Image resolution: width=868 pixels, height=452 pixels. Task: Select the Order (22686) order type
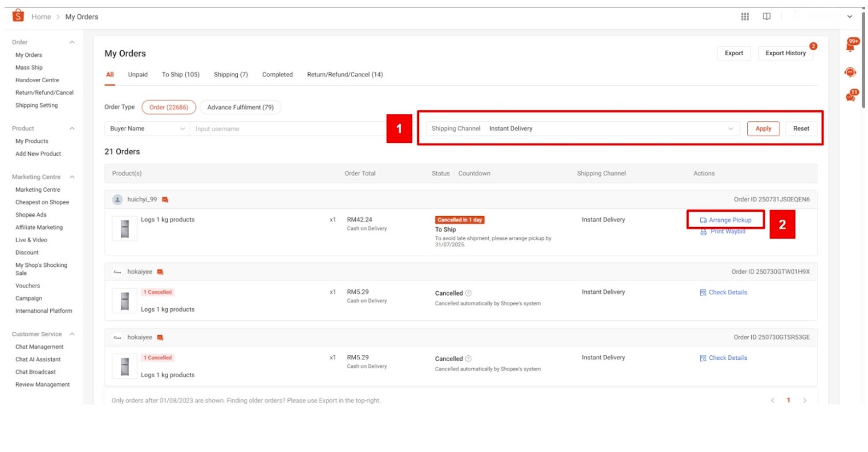click(169, 107)
